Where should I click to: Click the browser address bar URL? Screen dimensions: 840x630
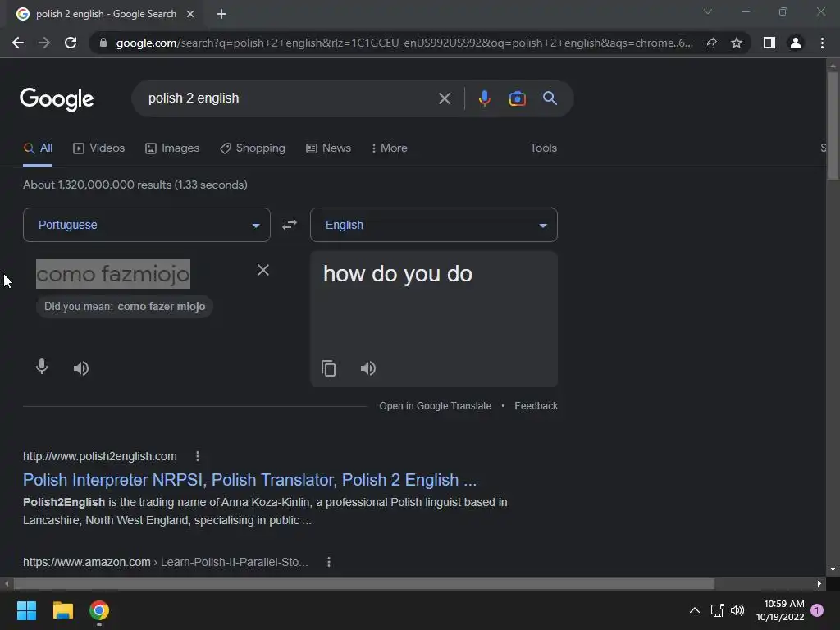404,43
